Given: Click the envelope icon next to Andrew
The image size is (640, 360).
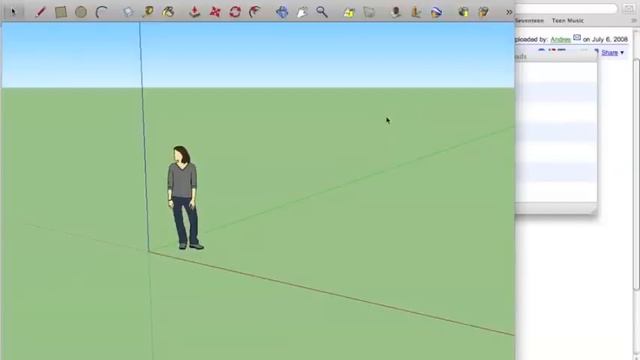Looking at the screenshot, I should tap(577, 38).
